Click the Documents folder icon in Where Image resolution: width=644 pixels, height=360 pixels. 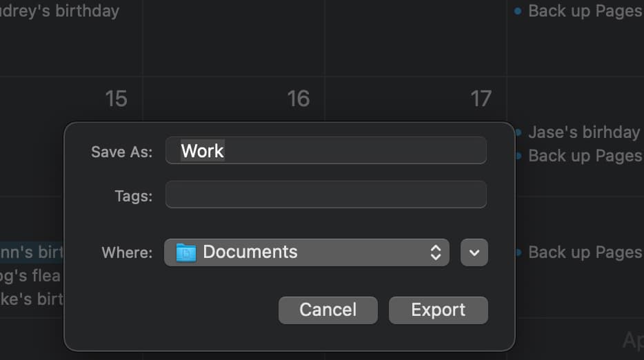point(186,252)
